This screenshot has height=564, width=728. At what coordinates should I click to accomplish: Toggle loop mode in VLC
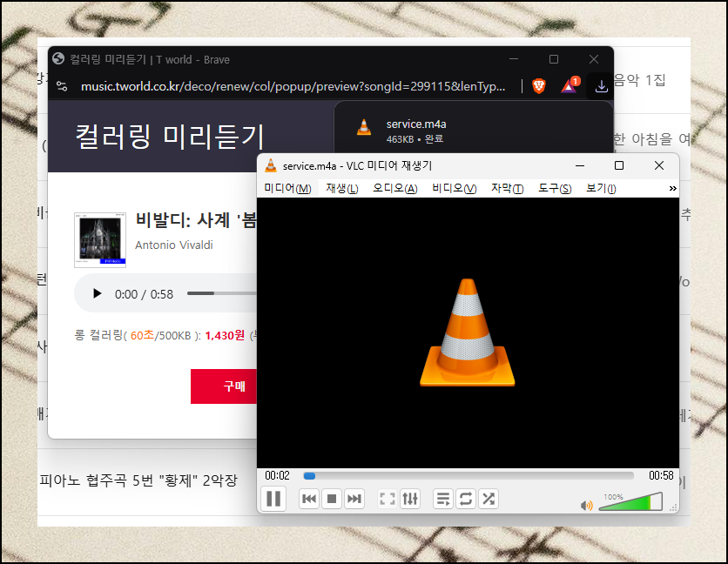pos(466,499)
